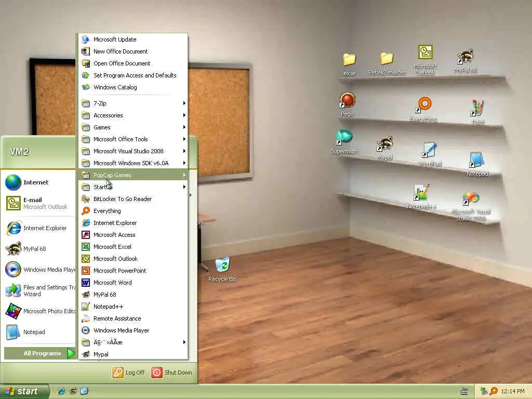Click the 12:14 PM taskbar clock
This screenshot has width=532, height=399.
pos(513,391)
